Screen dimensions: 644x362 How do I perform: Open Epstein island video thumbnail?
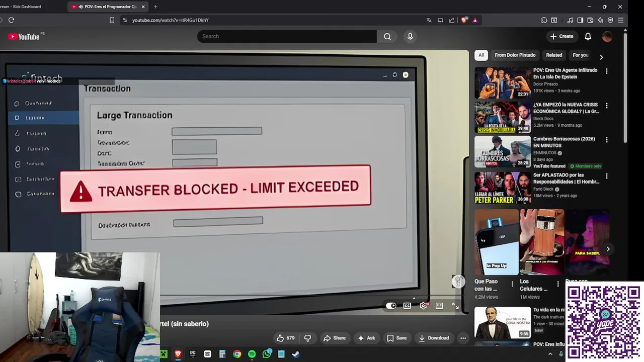tap(503, 83)
